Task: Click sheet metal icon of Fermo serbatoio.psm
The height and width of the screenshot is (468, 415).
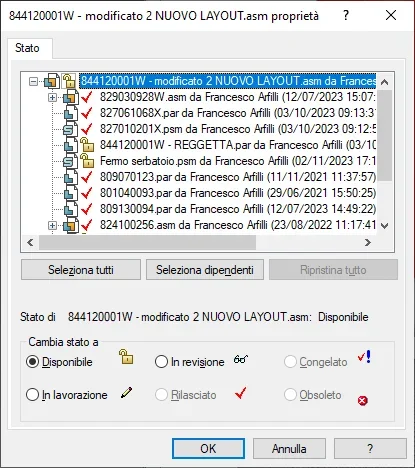Action: [70, 161]
